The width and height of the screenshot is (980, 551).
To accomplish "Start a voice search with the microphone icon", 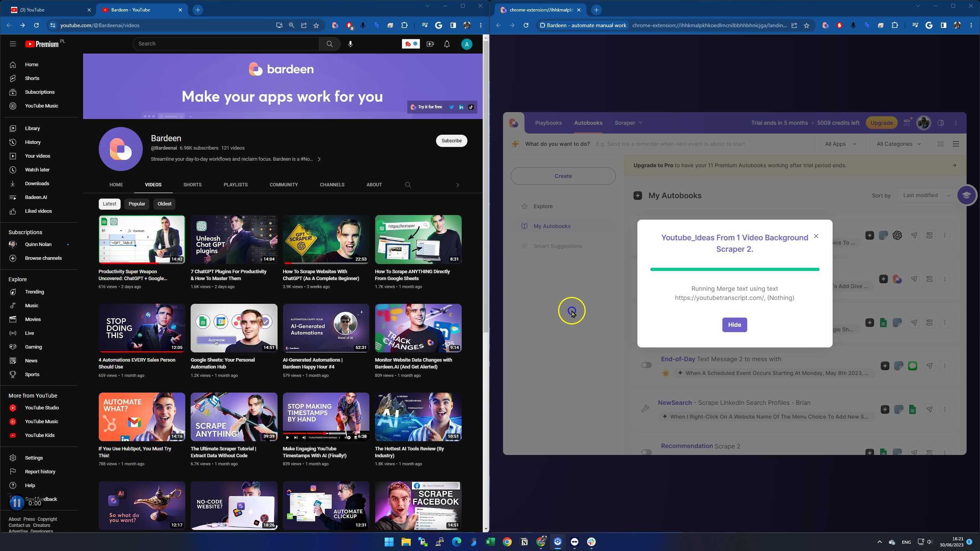I will [x=350, y=44].
